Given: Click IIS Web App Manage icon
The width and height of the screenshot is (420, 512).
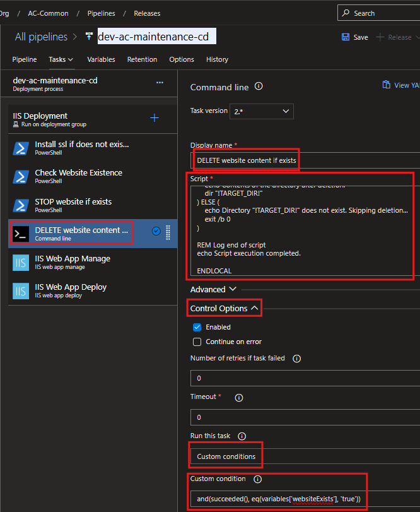Looking at the screenshot, I should pyautogui.click(x=21, y=263).
